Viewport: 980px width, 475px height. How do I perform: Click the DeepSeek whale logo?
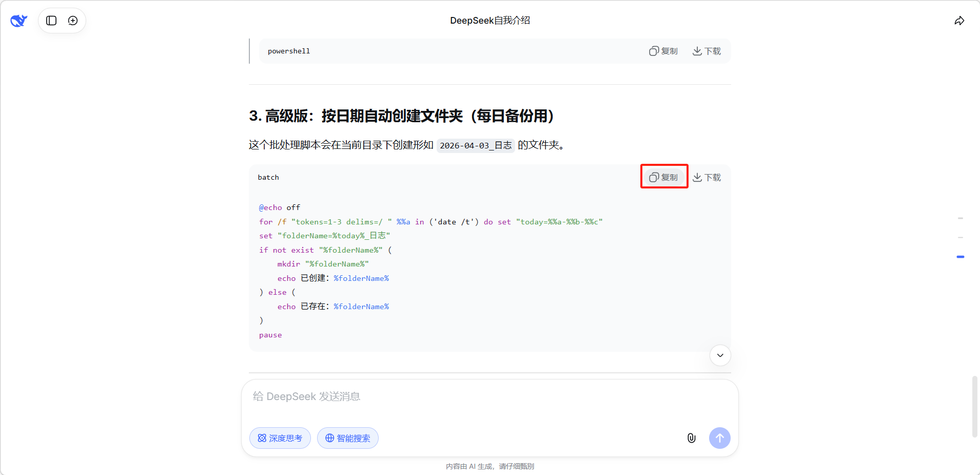[x=19, y=21]
